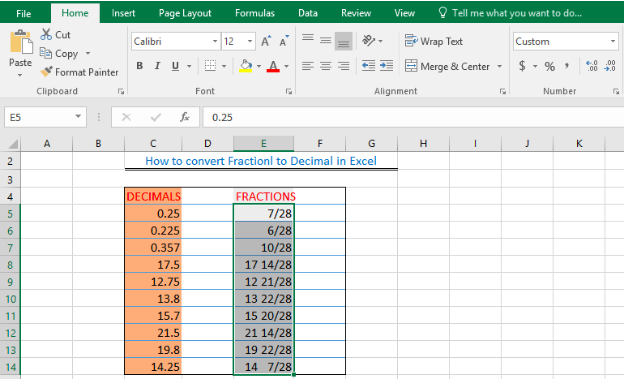Select cell with 17 14/28
626x383 pixels.
click(264, 264)
